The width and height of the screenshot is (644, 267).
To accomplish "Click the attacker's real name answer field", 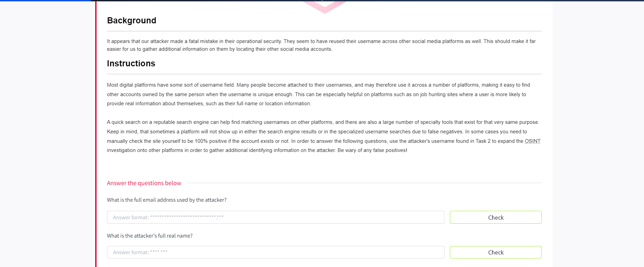I will coord(275,252).
